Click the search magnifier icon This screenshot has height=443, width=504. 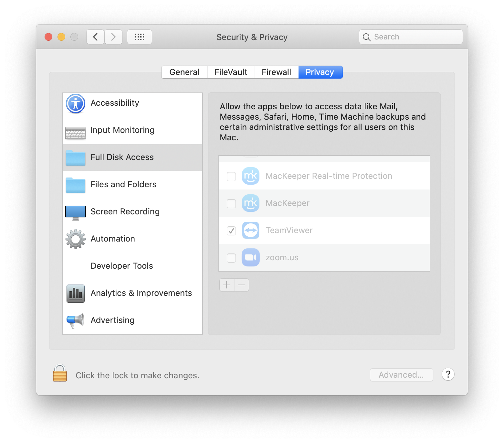point(367,37)
